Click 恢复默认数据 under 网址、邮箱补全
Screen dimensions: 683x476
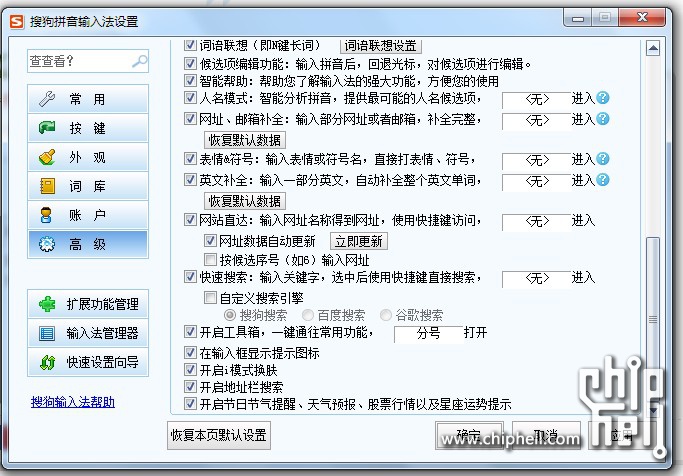click(x=245, y=140)
